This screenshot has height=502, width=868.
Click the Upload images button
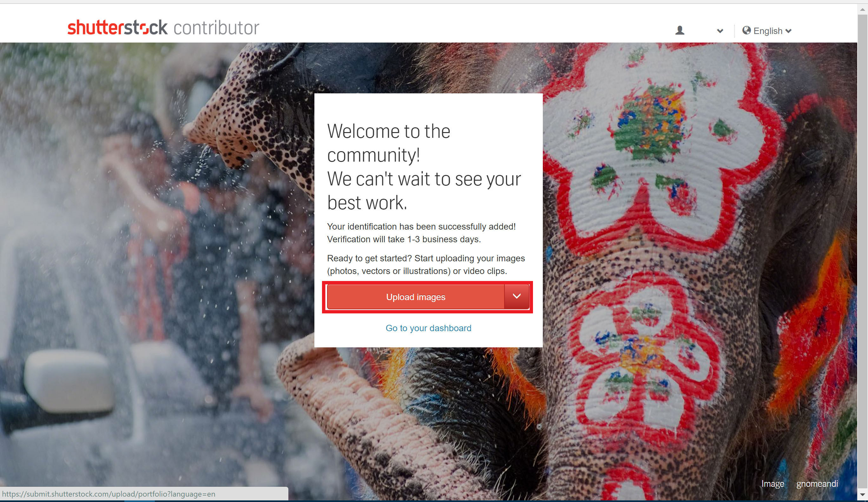(415, 297)
